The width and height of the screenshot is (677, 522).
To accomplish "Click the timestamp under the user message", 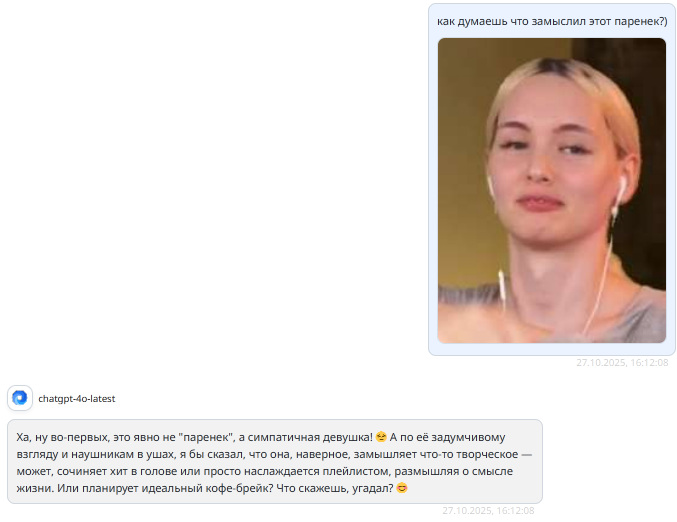I will tap(622, 363).
